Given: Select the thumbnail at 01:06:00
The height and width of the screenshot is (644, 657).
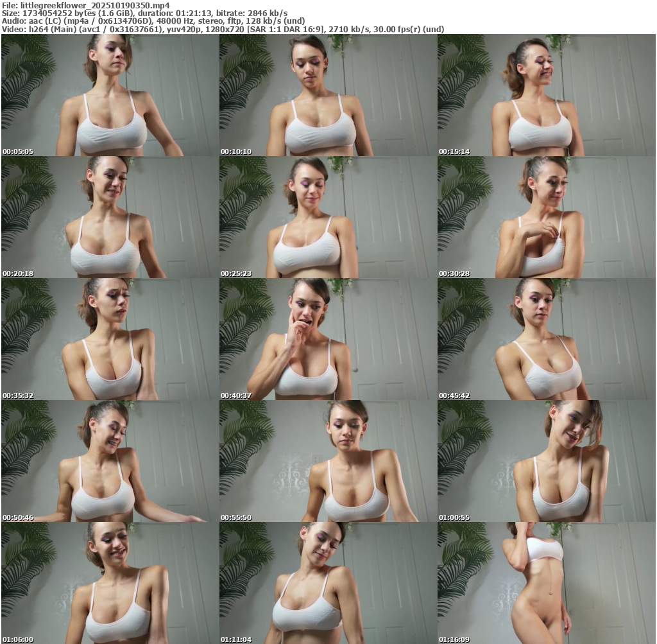Looking at the screenshot, I should pos(110,583).
